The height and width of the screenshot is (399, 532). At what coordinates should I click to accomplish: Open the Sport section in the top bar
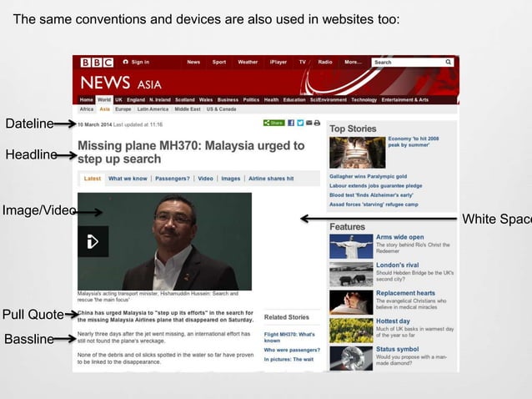pos(218,62)
